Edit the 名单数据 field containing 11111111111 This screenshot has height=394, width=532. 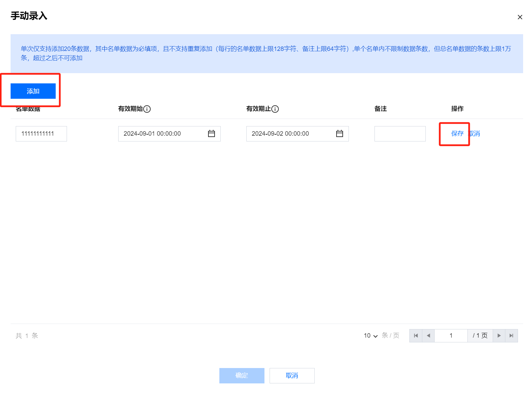(x=41, y=134)
